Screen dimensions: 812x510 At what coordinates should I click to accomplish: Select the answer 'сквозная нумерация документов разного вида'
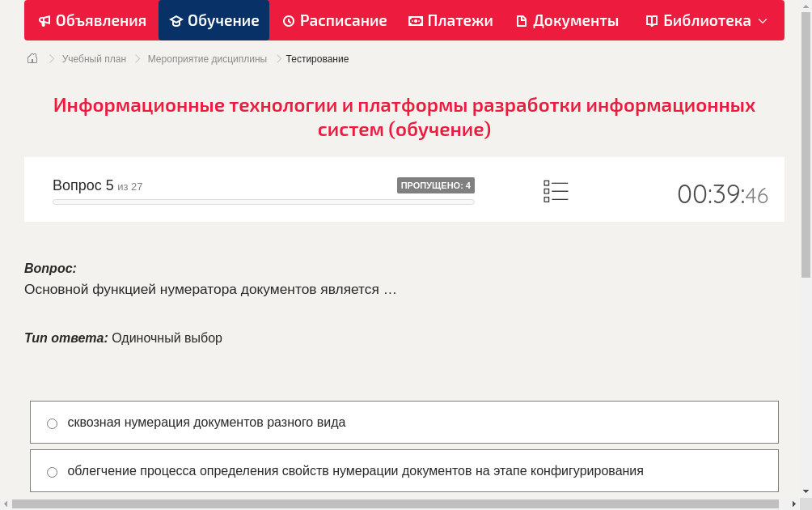pos(52,423)
